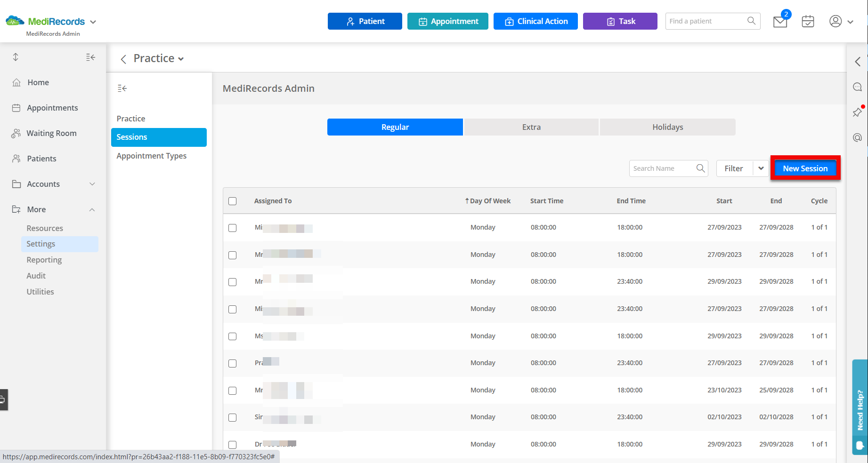This screenshot has width=868, height=463.
Task: Open the MediRecords logo dropdown arrow
Action: click(93, 22)
